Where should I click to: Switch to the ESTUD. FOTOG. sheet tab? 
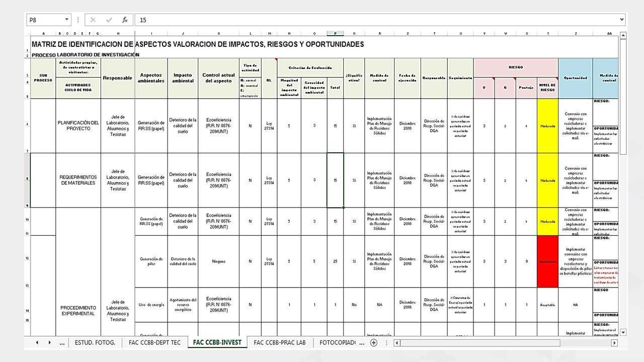[x=95, y=343]
